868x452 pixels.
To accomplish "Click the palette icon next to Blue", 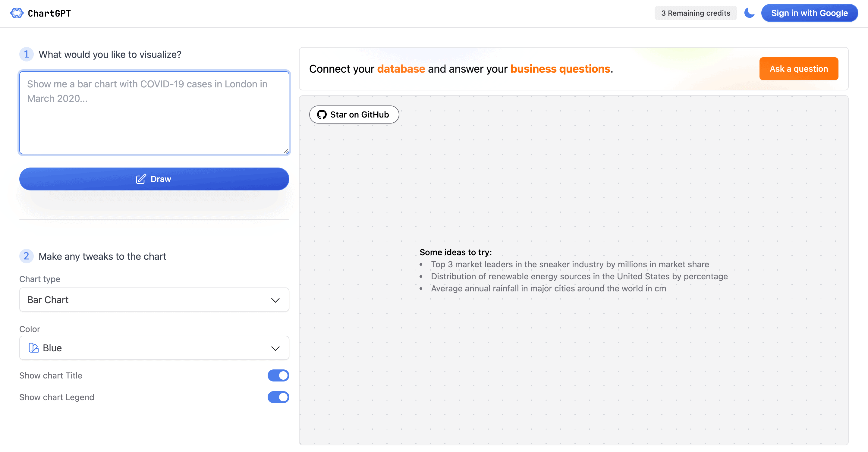I will tap(33, 348).
